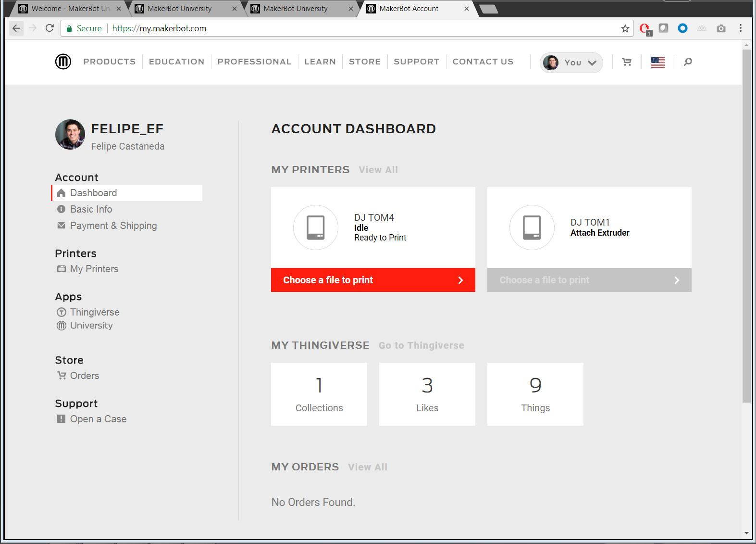Click the faded mountain extension icon
The image size is (756, 544).
point(702,28)
